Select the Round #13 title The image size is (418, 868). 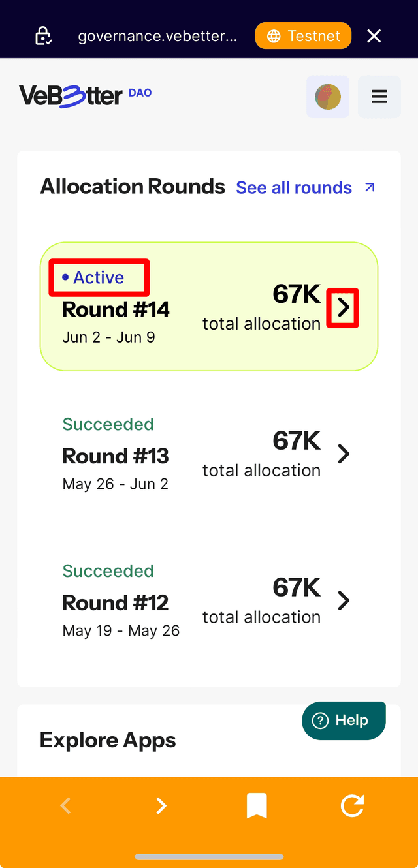(x=116, y=456)
